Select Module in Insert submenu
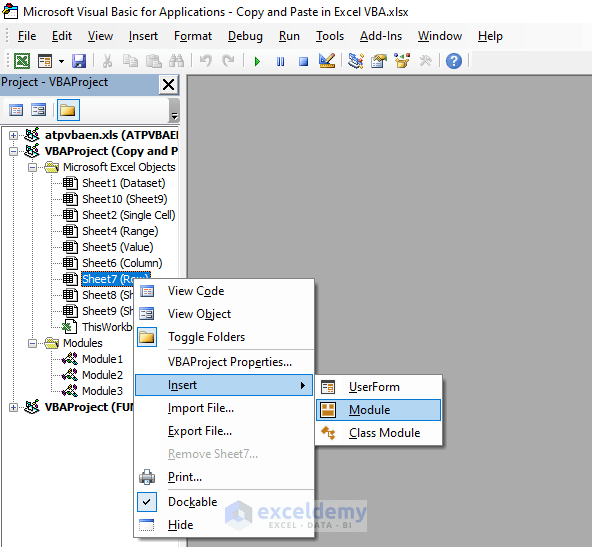The width and height of the screenshot is (592, 547). point(379,410)
